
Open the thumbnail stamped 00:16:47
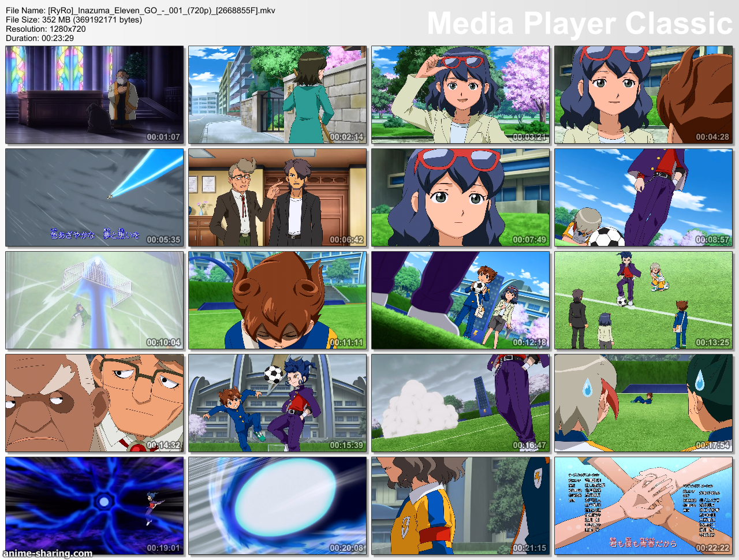[461, 403]
